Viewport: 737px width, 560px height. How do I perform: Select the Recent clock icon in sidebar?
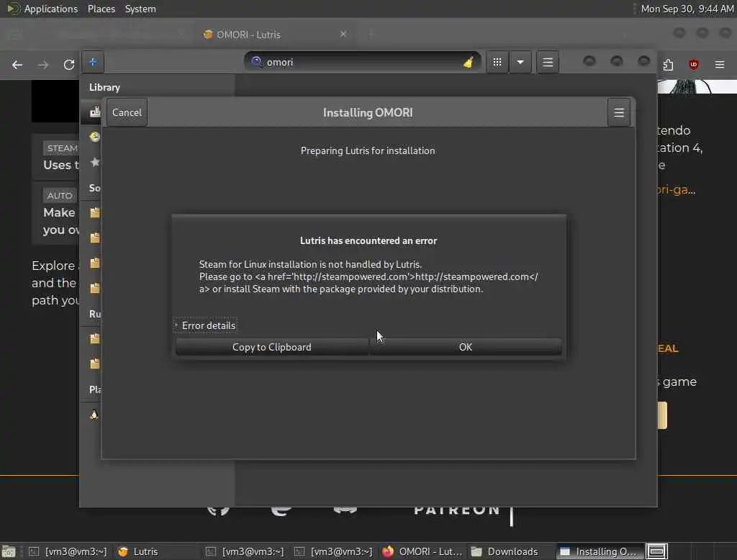(95, 137)
